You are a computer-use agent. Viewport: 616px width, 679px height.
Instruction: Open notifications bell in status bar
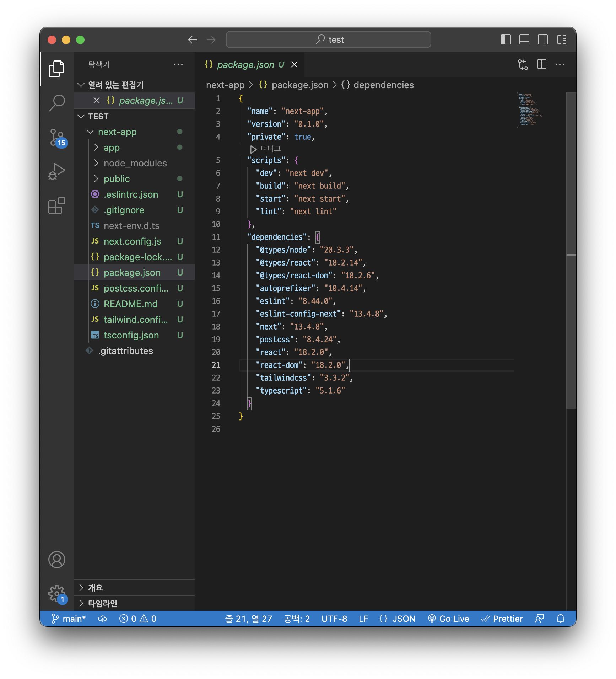pos(561,619)
